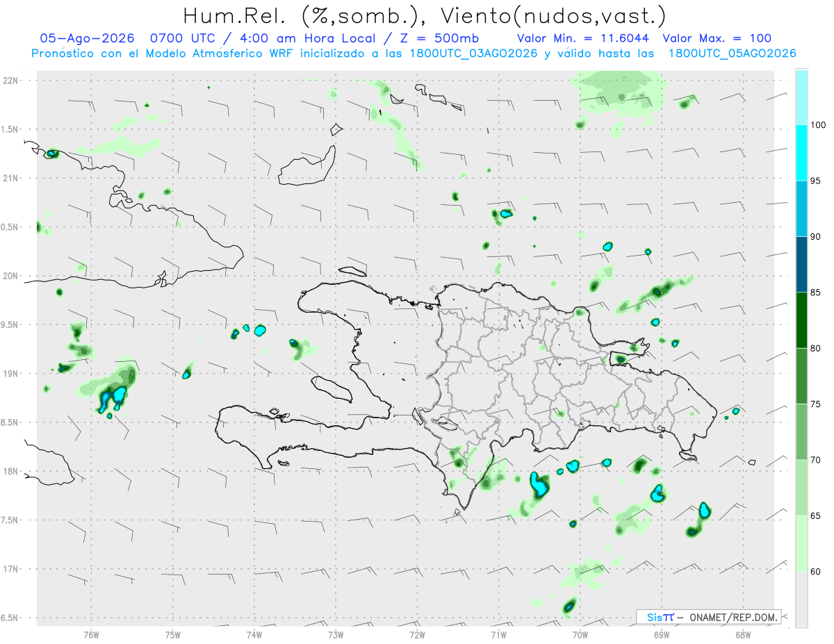Click the '65' value on the color scale

815,515
